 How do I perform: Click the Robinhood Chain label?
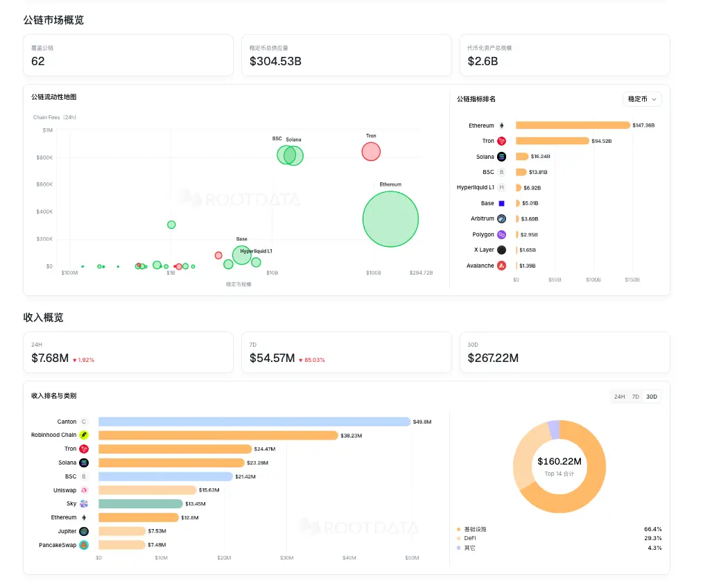[54, 435]
